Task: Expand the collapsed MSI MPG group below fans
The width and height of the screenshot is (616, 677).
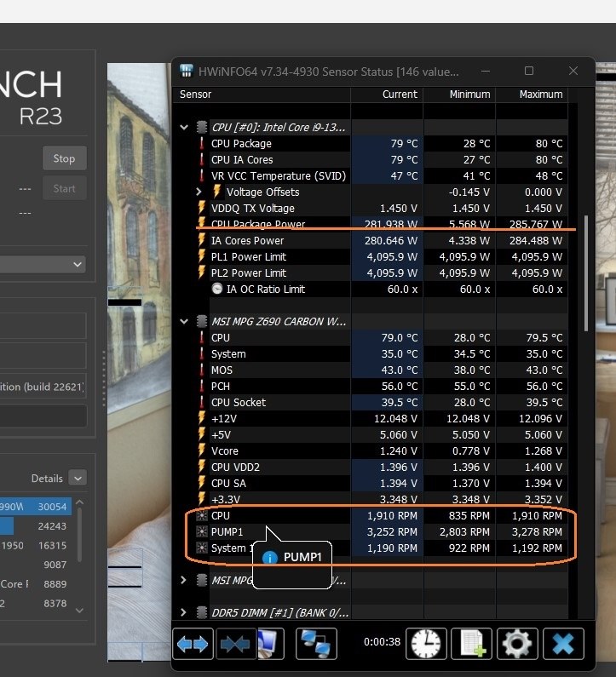Action: pyautogui.click(x=183, y=580)
